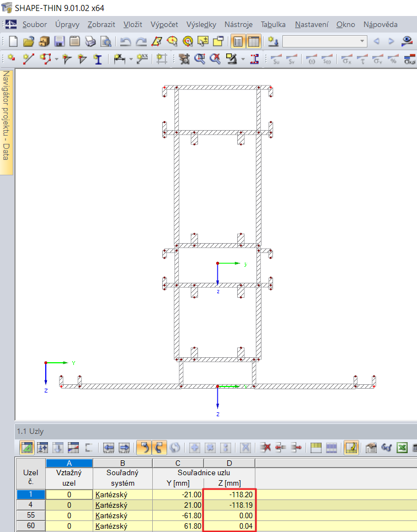Viewport: 417px width, 532px height.
Task: Click the next blue right arrow
Action: [x=391, y=41]
